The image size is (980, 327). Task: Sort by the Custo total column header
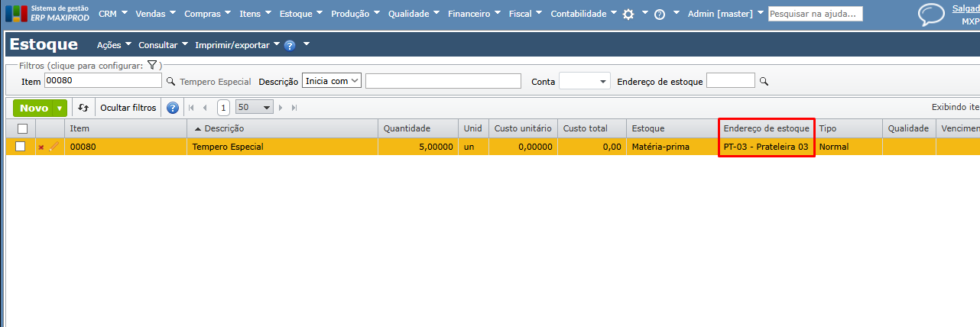tap(592, 128)
